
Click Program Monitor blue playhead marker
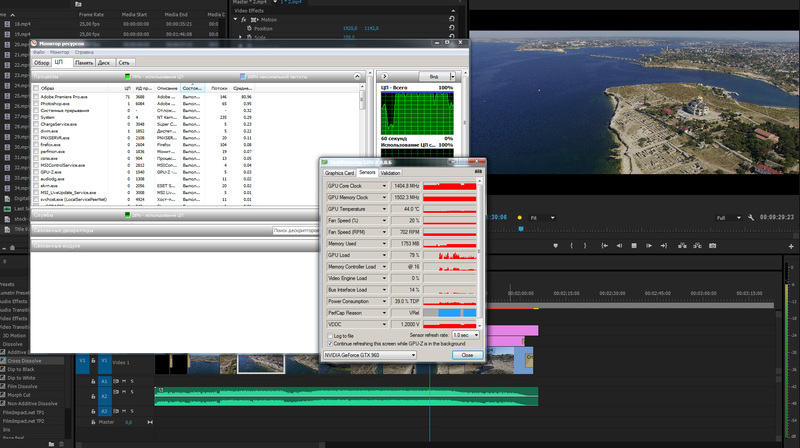[521, 229]
